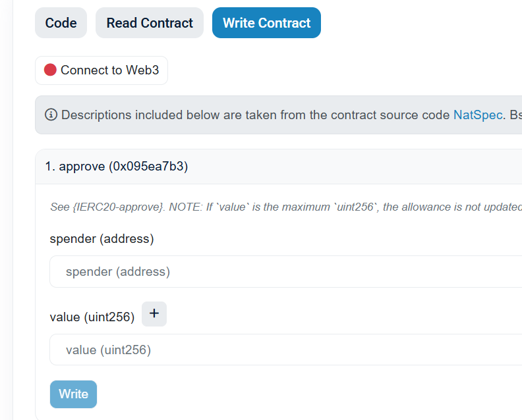Click the spender (address) label

coord(102,239)
